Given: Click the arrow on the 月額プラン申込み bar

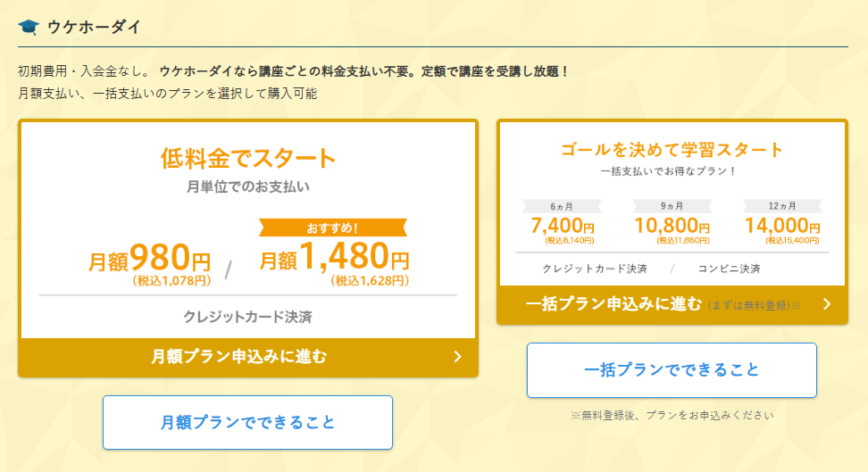Looking at the screenshot, I should tap(457, 357).
